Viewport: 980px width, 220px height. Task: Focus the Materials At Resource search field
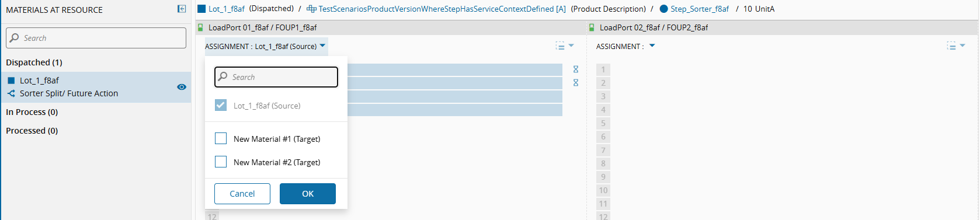[96, 38]
